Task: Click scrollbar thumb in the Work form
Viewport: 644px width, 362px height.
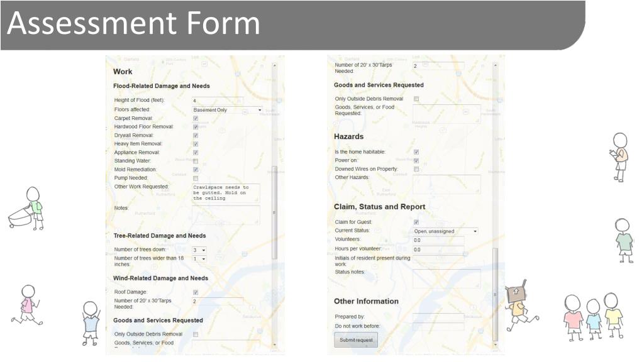Action: [x=275, y=212]
